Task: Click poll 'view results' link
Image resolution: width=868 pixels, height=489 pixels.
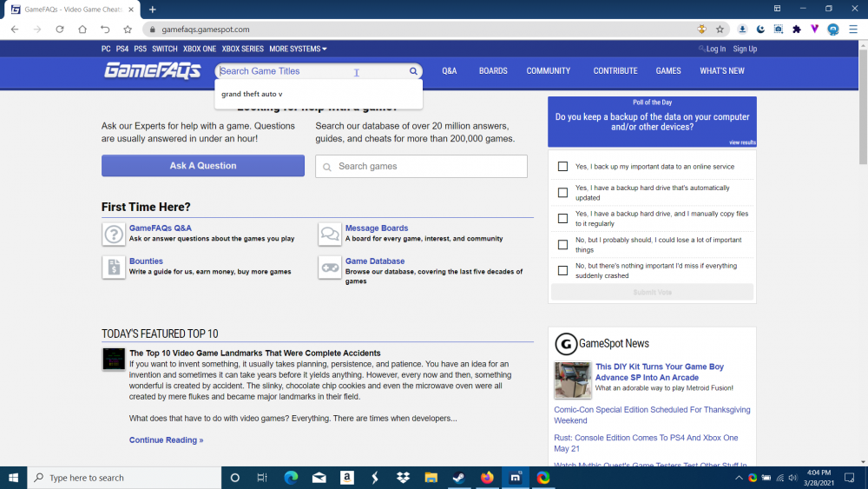Action: point(742,142)
